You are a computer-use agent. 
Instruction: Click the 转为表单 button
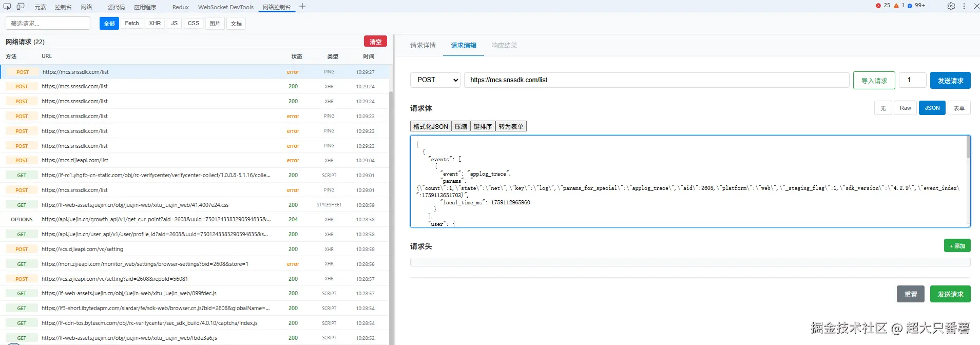[511, 126]
